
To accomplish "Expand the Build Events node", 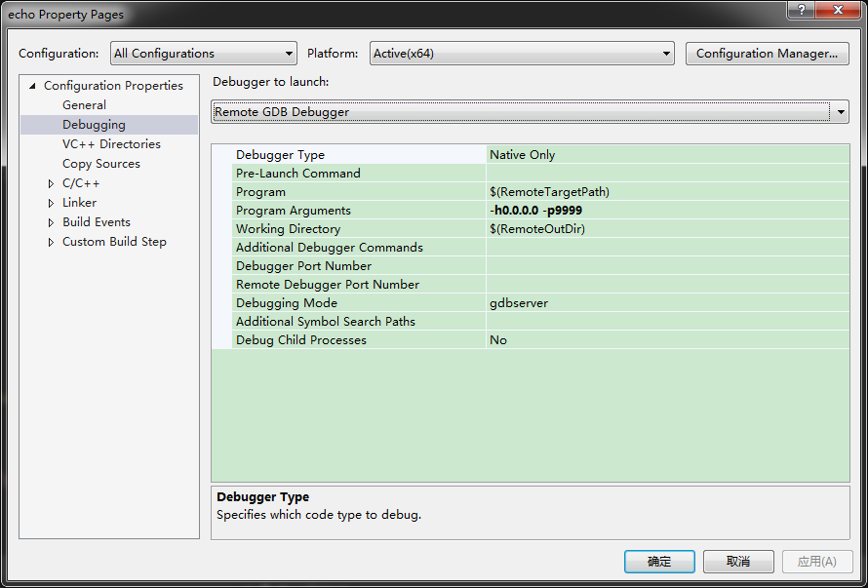I will pyautogui.click(x=52, y=222).
